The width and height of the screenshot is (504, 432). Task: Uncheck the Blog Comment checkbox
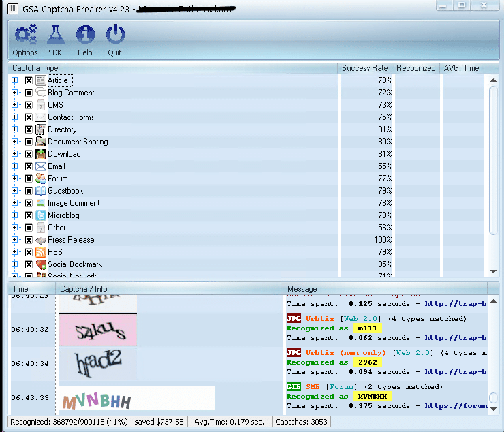tap(29, 93)
